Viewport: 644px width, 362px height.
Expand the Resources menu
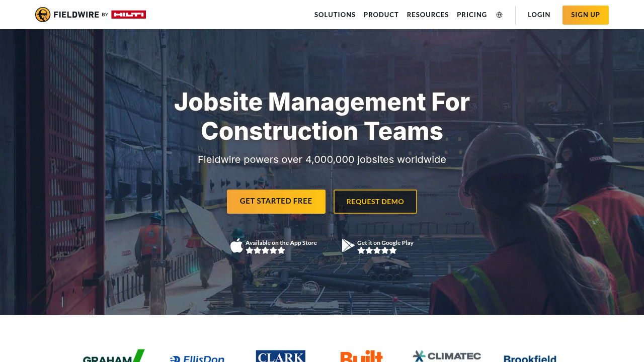[x=428, y=15]
